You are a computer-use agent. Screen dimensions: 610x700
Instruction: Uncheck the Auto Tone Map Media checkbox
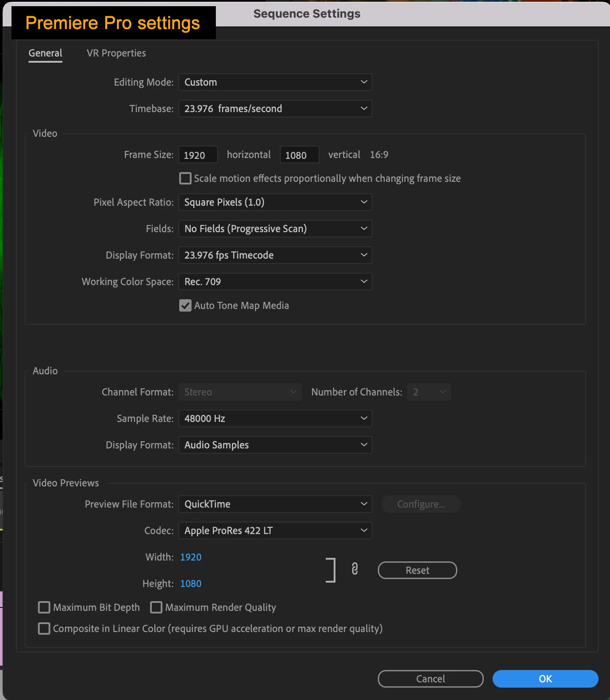[185, 305]
